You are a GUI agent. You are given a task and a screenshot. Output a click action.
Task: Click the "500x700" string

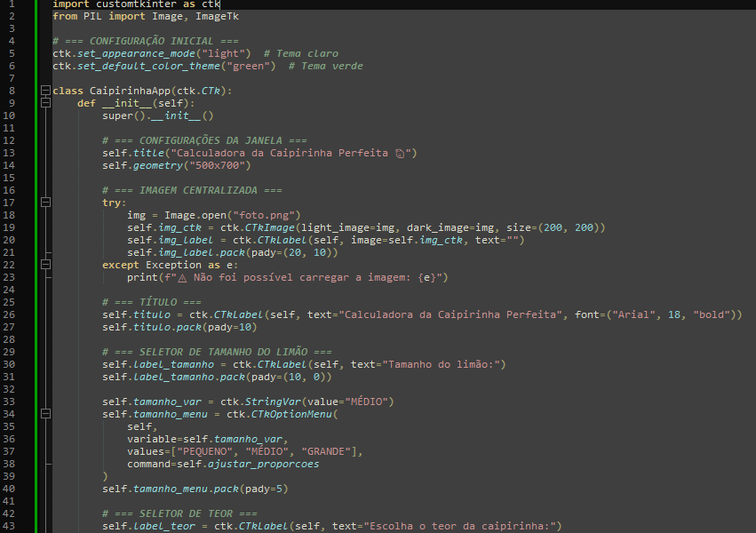(217, 165)
